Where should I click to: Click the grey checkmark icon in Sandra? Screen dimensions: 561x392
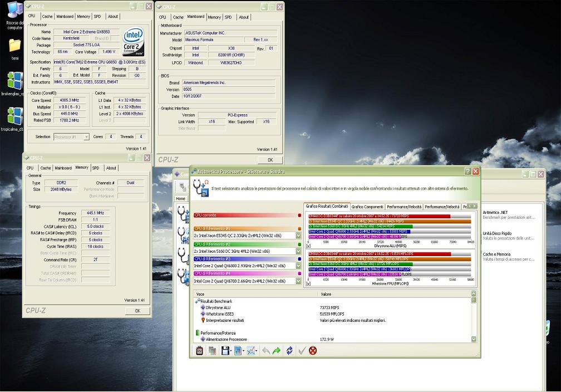point(302,351)
